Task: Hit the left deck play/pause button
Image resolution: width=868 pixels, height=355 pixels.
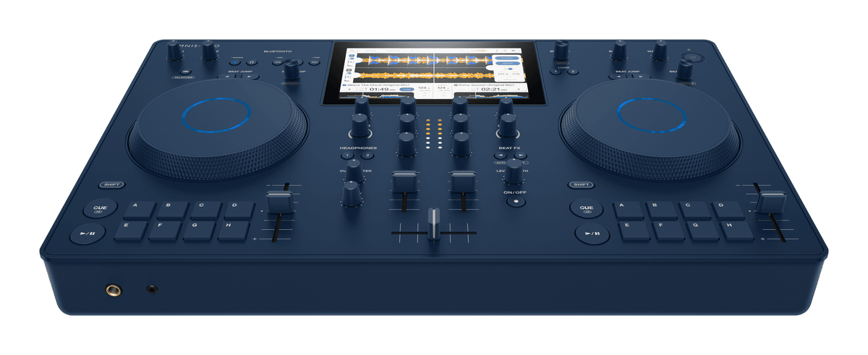Action: coord(87,234)
